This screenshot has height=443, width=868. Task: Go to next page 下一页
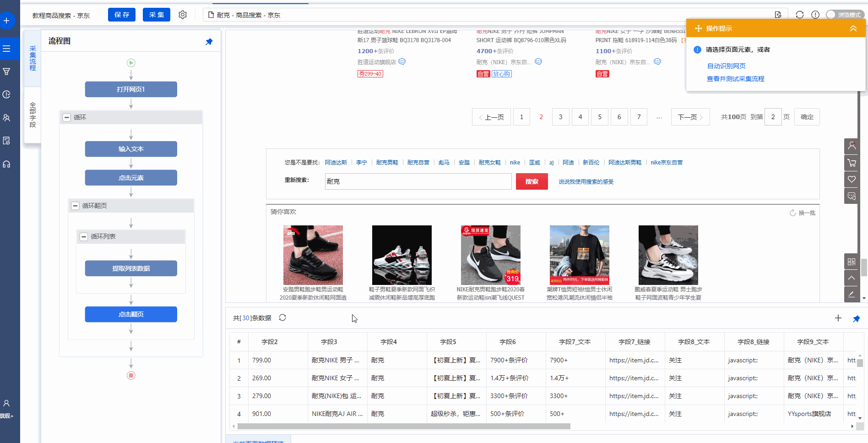tap(690, 117)
